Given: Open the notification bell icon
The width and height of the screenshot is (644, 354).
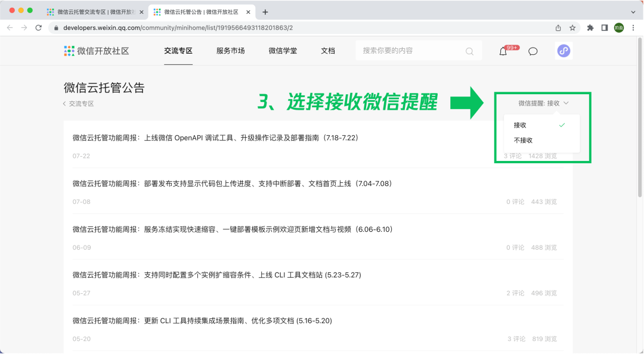Looking at the screenshot, I should click(503, 51).
